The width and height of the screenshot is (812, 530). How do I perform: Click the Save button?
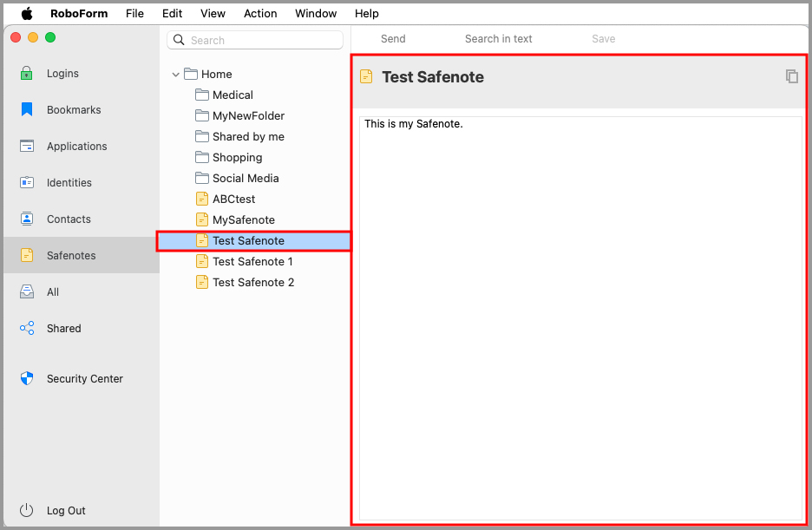[x=603, y=39]
